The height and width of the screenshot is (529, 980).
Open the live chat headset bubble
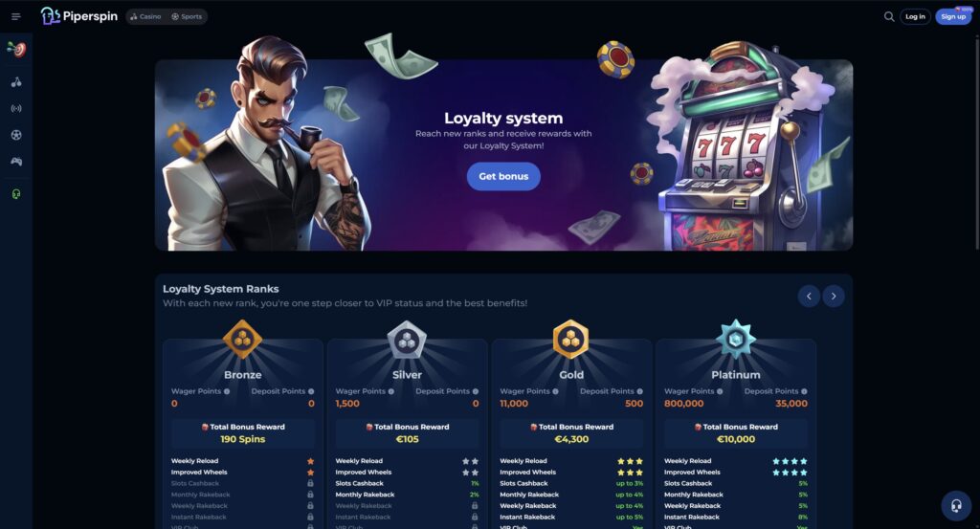(956, 505)
